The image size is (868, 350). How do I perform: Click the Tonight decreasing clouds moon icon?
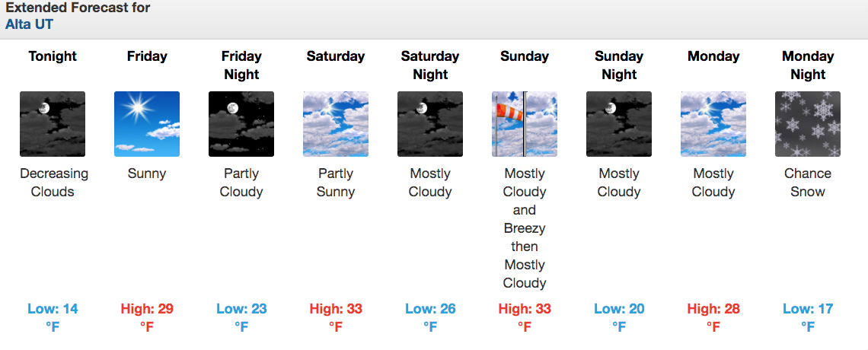click(53, 124)
